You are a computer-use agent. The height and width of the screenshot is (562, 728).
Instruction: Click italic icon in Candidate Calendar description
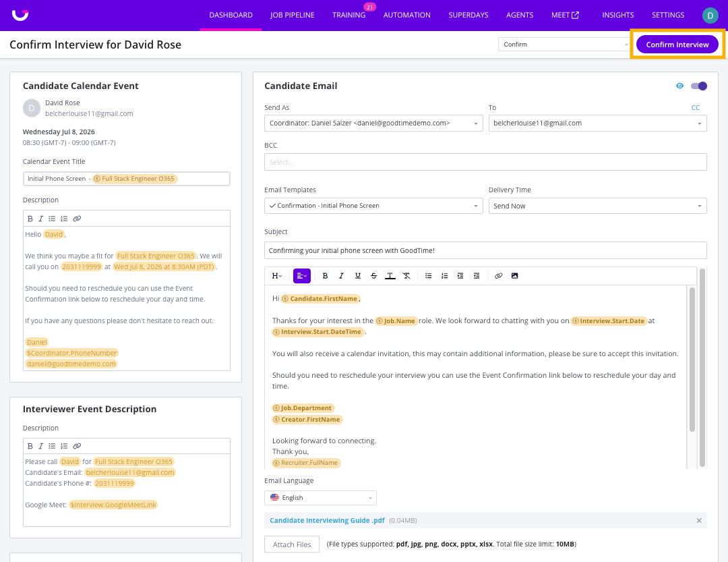tap(41, 219)
